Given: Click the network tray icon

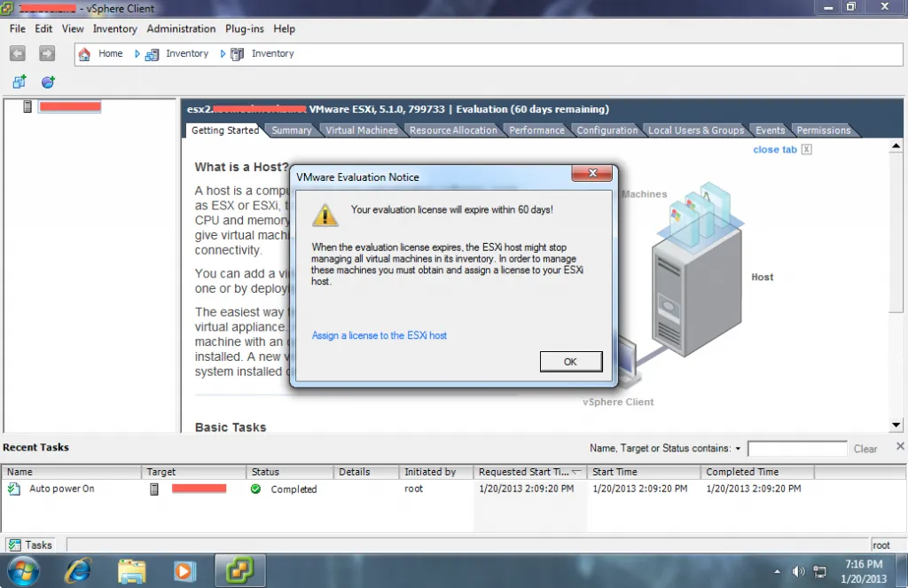Looking at the screenshot, I should (820, 572).
